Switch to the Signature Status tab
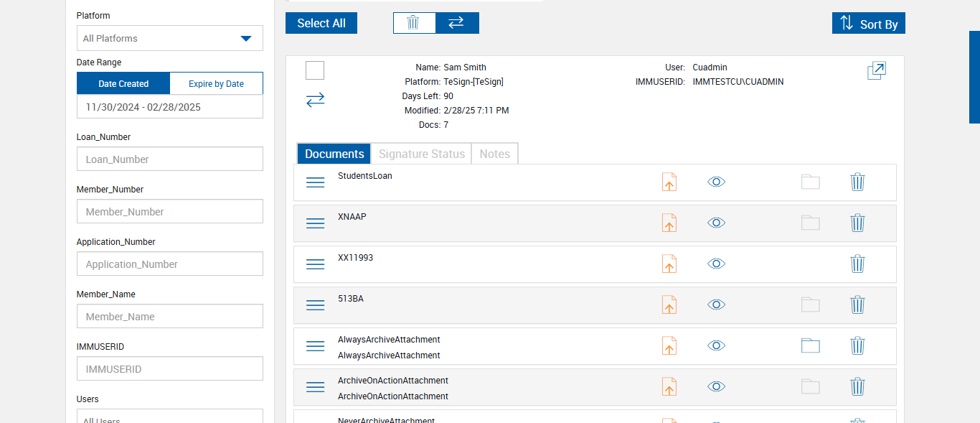980x423 pixels. pyautogui.click(x=422, y=154)
